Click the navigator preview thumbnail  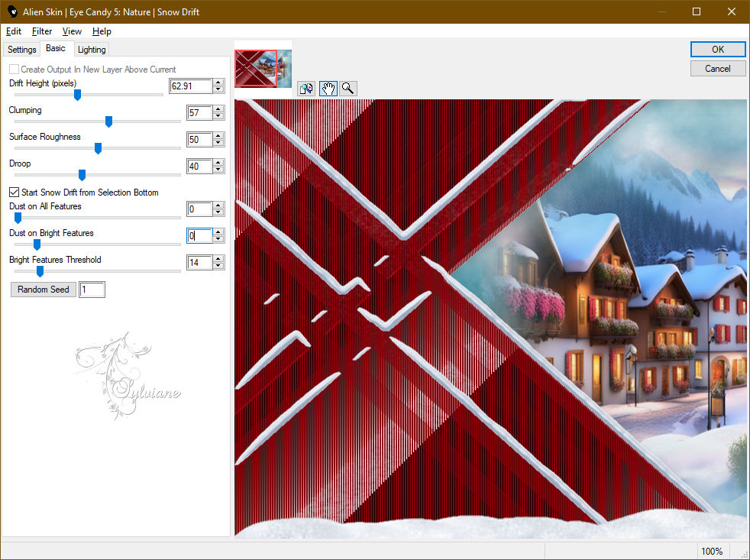pos(263,69)
